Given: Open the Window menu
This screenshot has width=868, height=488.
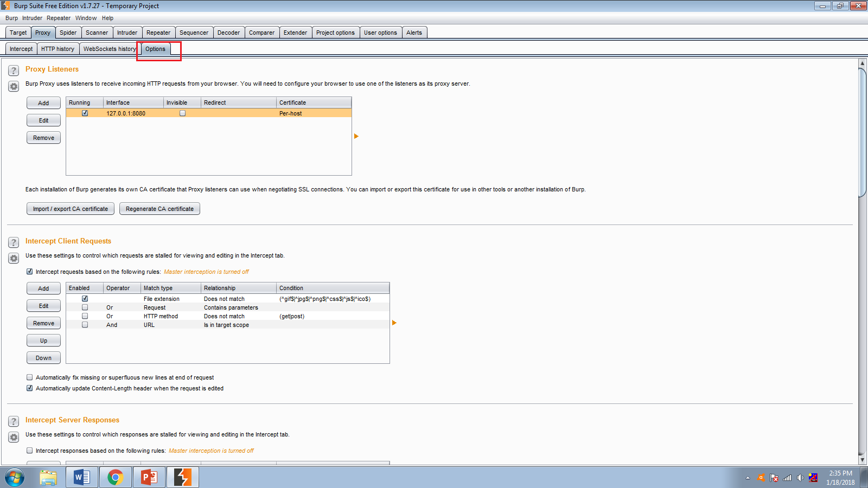Looking at the screenshot, I should pyautogui.click(x=86, y=18).
